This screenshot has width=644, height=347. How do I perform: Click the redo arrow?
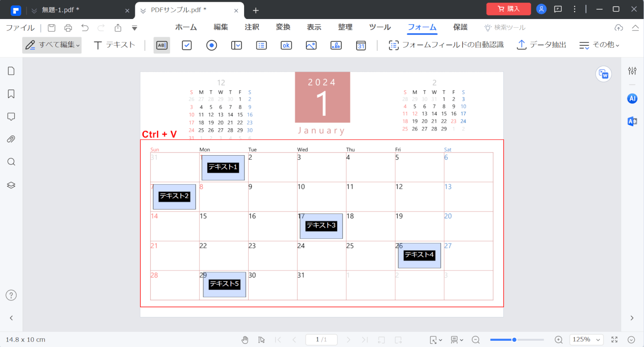tap(101, 28)
